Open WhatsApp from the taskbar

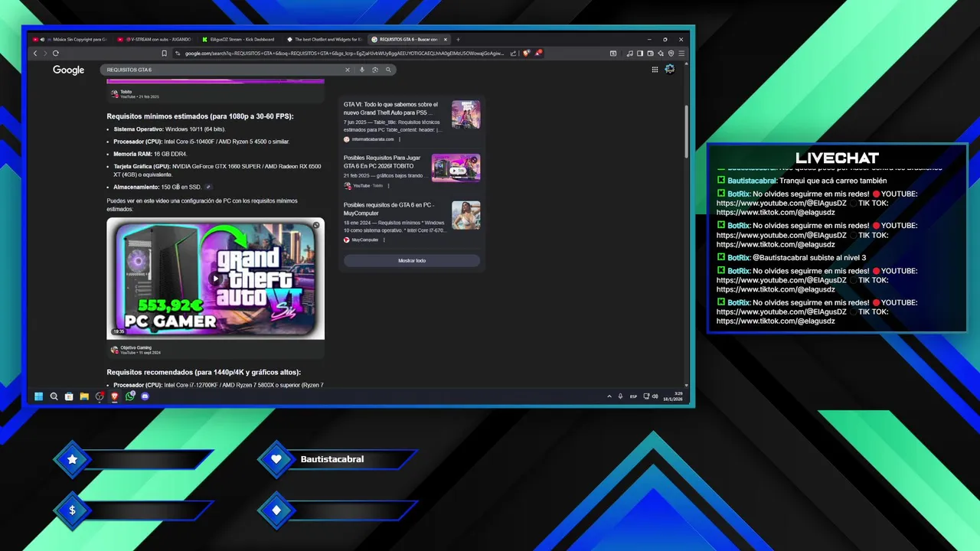tap(130, 396)
